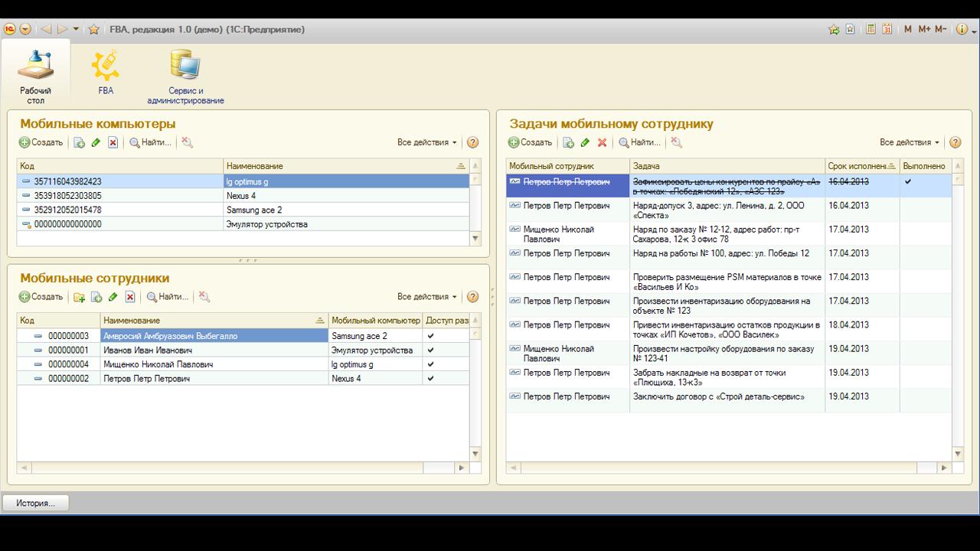980x551 pixels.
Task: Cancel search in Задачи мобильному сотруднику toolbar
Action: [x=676, y=142]
